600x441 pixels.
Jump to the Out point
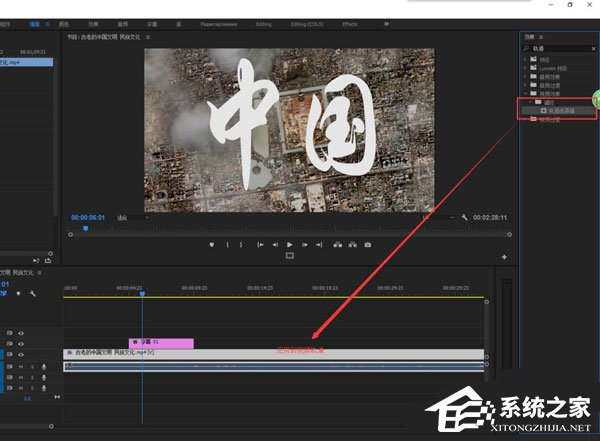(x=319, y=245)
